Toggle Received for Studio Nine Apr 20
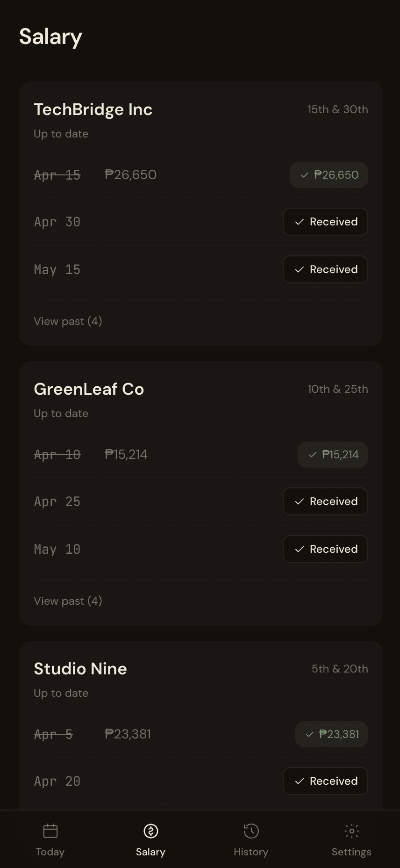This screenshot has width=400, height=868. pos(325,781)
